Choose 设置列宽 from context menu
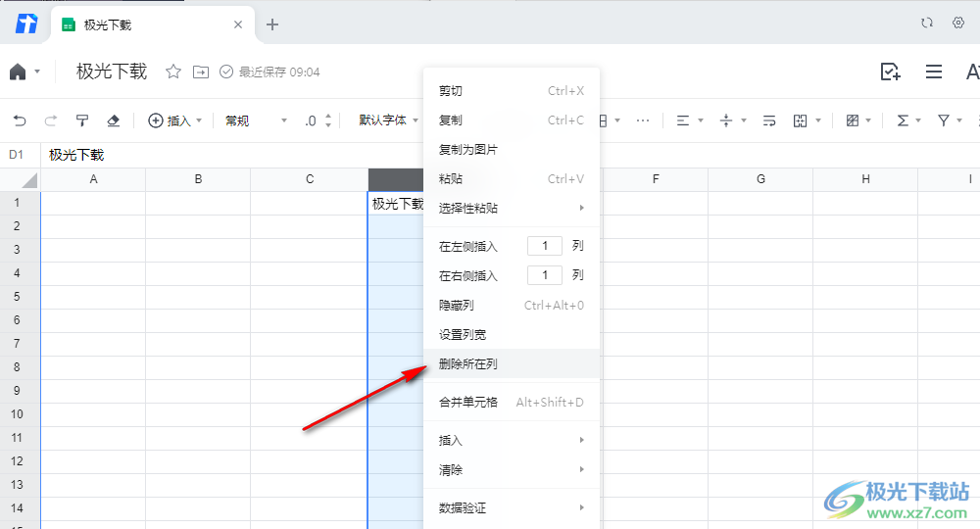 512,335
